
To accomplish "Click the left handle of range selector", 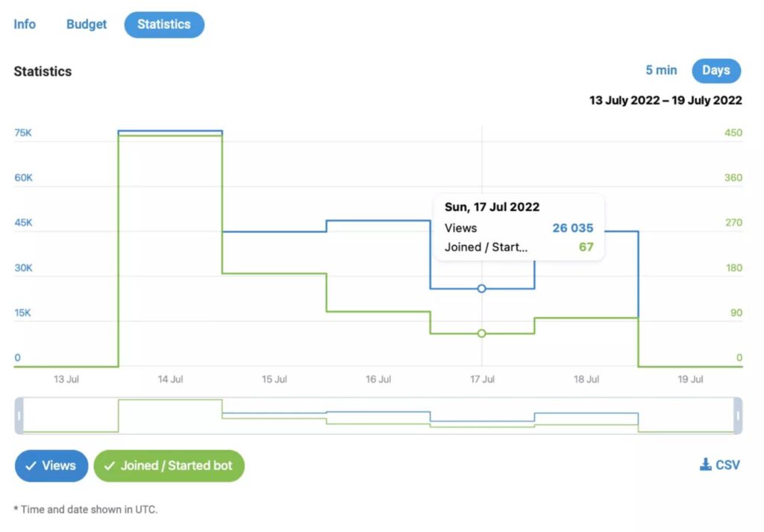I will (x=19, y=416).
